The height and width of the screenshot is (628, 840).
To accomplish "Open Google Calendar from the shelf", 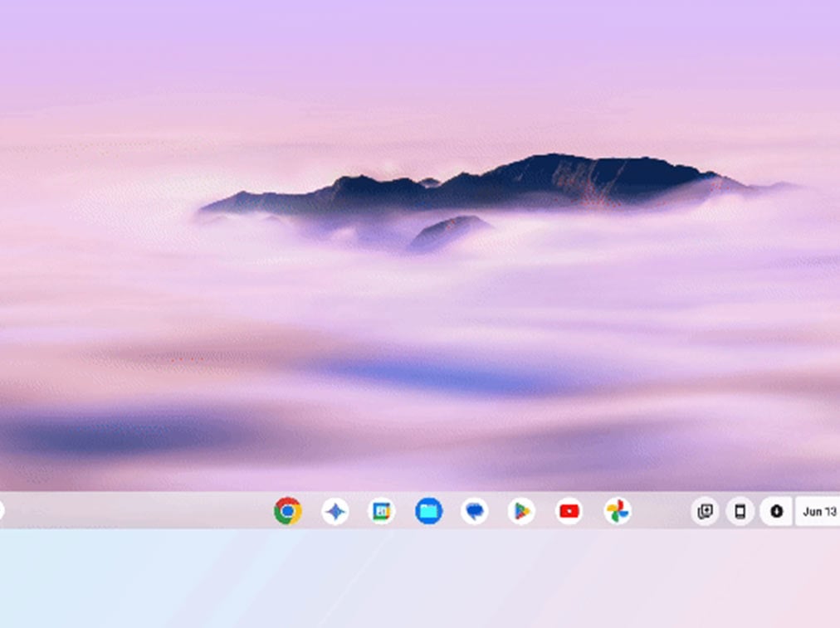I will coord(382,511).
